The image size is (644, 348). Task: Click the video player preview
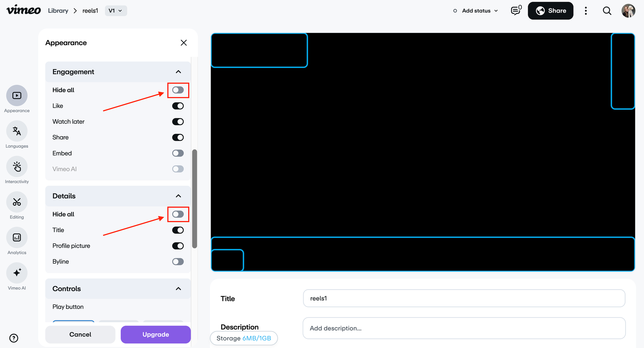(423, 152)
